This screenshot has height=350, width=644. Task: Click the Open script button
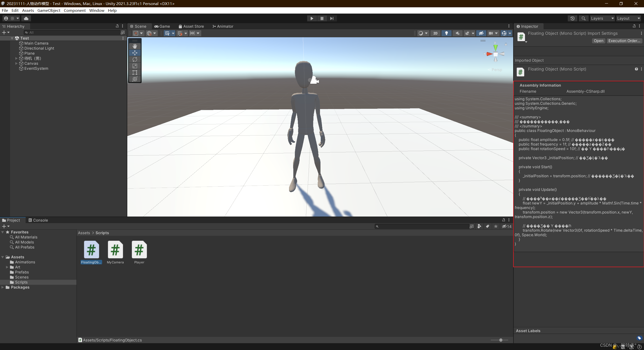(598, 41)
